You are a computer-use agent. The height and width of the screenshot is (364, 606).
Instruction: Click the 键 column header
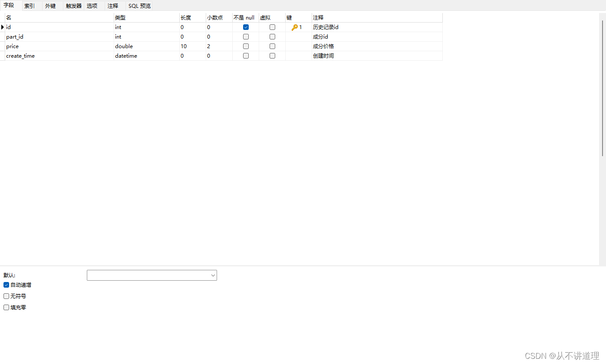299,17
